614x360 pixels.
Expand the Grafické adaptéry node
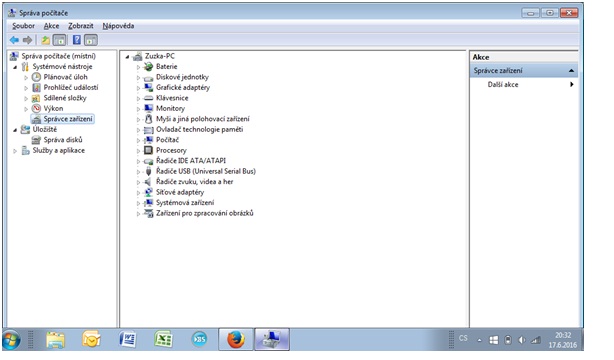[x=138, y=88]
